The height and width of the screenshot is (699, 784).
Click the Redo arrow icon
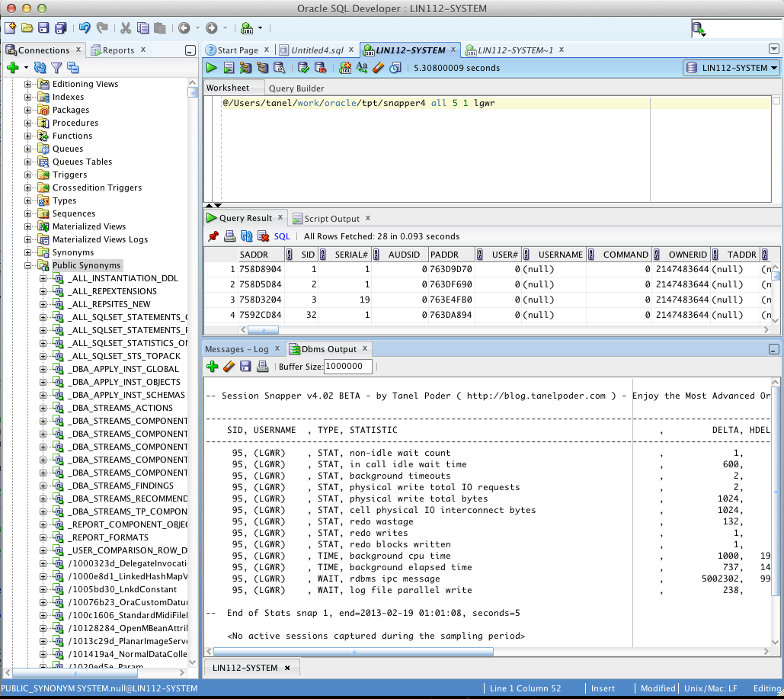point(102,28)
